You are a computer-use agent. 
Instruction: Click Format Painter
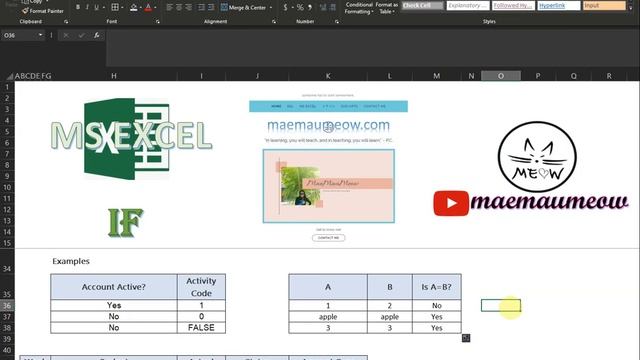click(43, 11)
